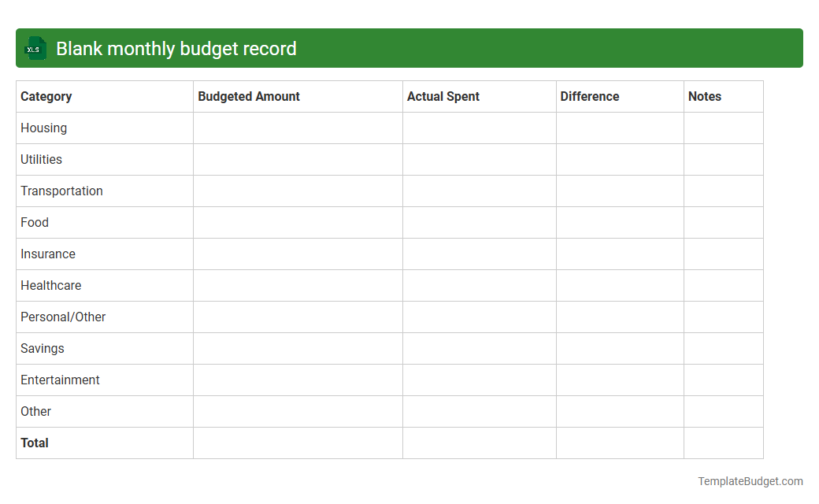Click the Entertainment category cell
The image size is (819, 504).
pos(60,380)
